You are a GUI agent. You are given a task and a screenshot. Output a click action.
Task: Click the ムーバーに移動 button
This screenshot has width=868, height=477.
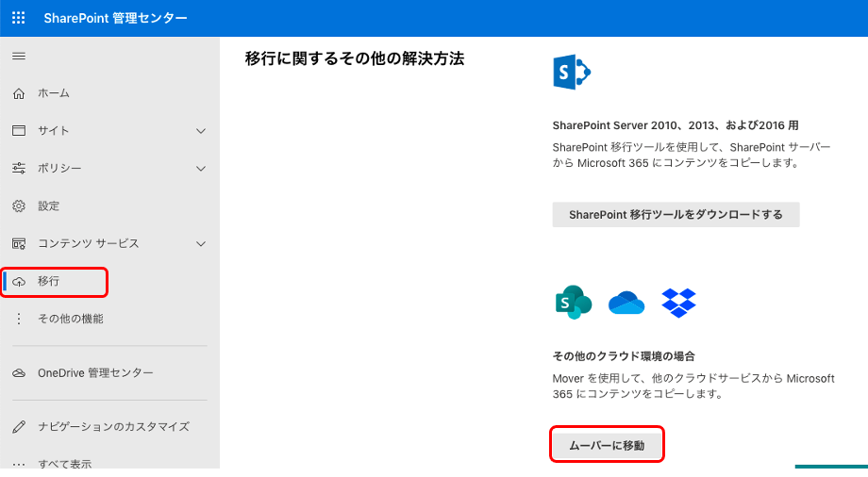607,446
